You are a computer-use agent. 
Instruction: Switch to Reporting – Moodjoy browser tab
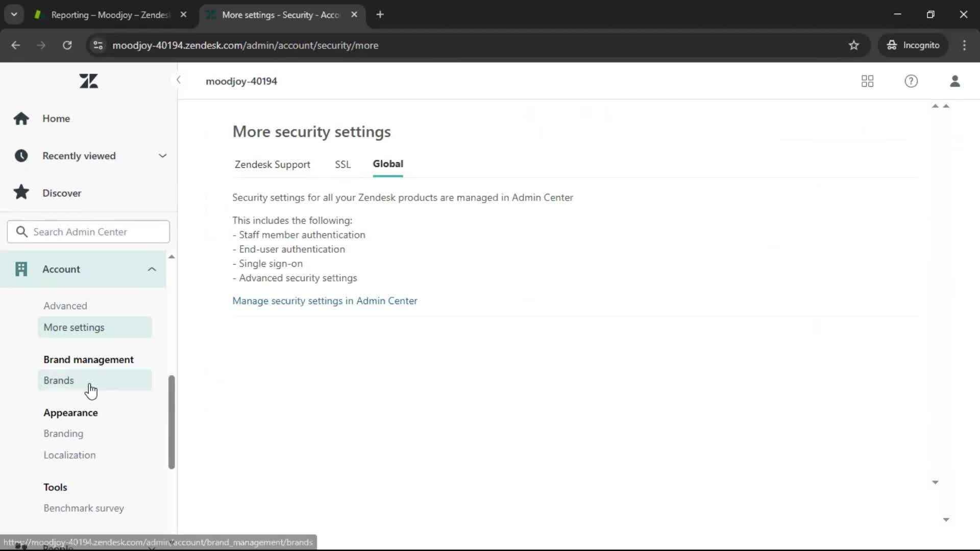point(110,15)
